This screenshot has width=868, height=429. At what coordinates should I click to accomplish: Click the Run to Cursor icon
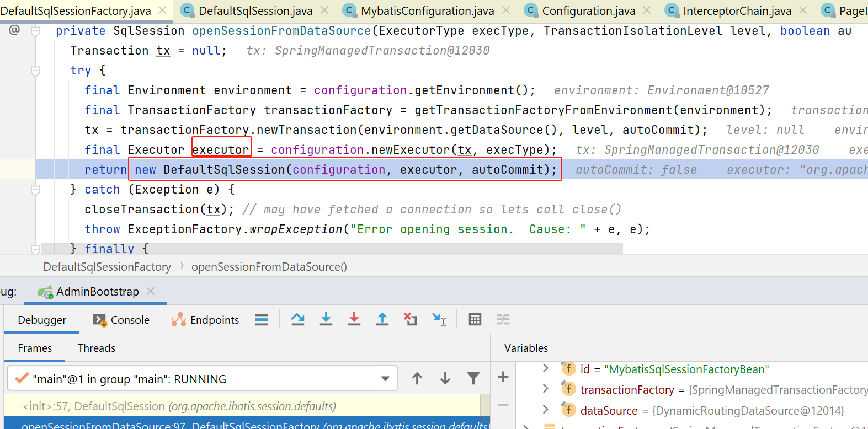pyautogui.click(x=439, y=319)
